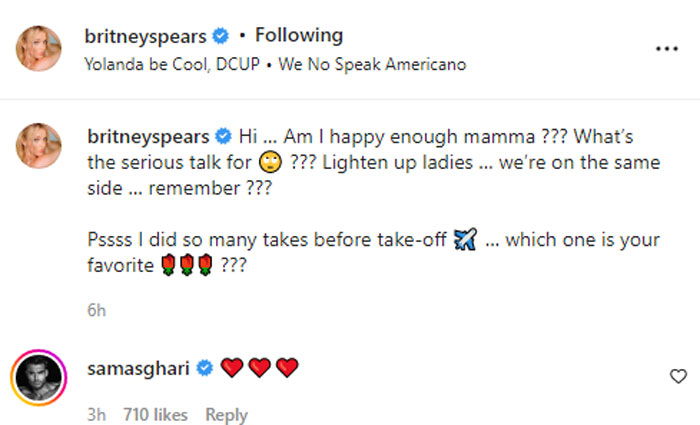The width and height of the screenshot is (700, 425).
Task: Click britneyspears avatar beside the caption
Action: click(x=40, y=148)
